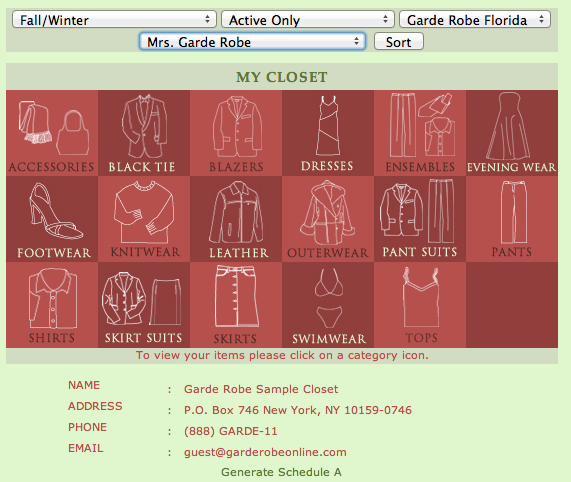The image size is (571, 482).
Task: View the Outerwear coat category
Action: (328, 219)
